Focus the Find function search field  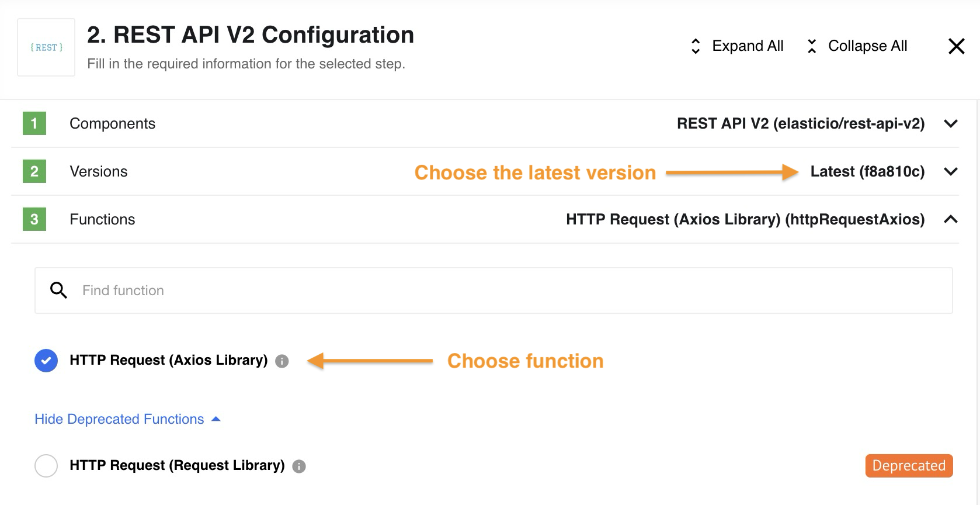[x=494, y=290]
